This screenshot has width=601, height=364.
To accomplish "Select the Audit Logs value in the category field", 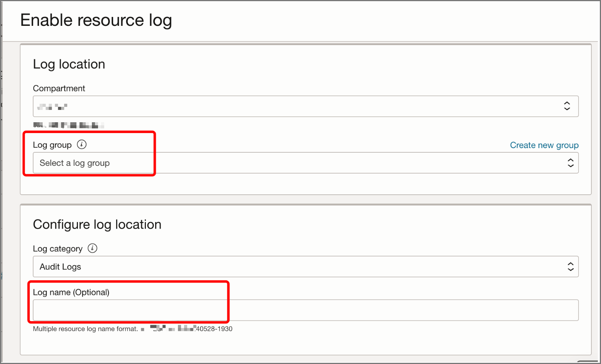I will pyautogui.click(x=60, y=266).
